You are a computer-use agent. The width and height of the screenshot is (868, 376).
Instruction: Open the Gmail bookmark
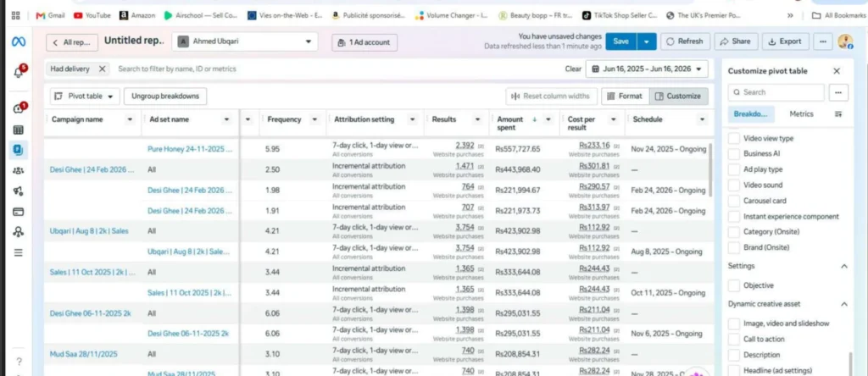pos(50,15)
